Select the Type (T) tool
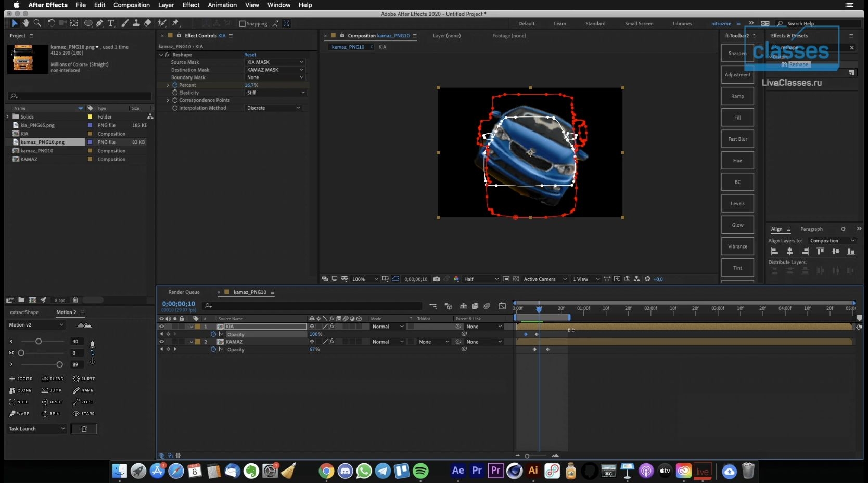 [111, 23]
